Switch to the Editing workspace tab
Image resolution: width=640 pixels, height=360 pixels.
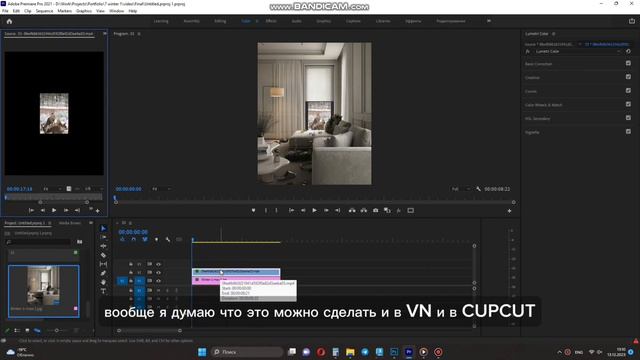tap(220, 21)
